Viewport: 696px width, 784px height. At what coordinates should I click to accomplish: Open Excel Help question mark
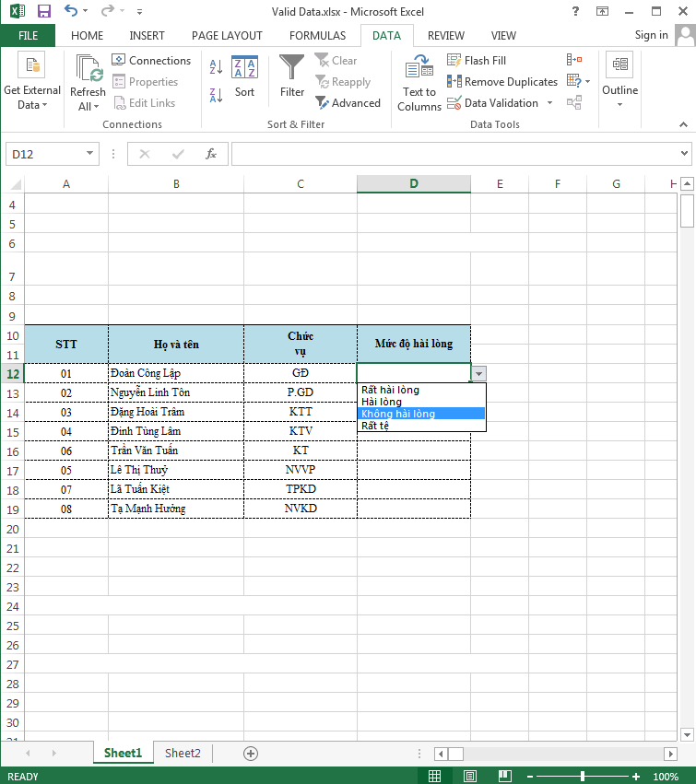pos(575,11)
